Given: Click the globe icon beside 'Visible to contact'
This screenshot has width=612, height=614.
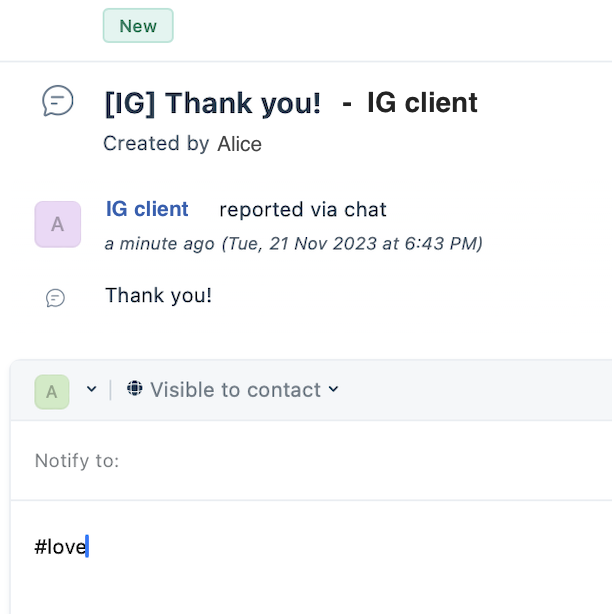Looking at the screenshot, I should click(x=135, y=388).
